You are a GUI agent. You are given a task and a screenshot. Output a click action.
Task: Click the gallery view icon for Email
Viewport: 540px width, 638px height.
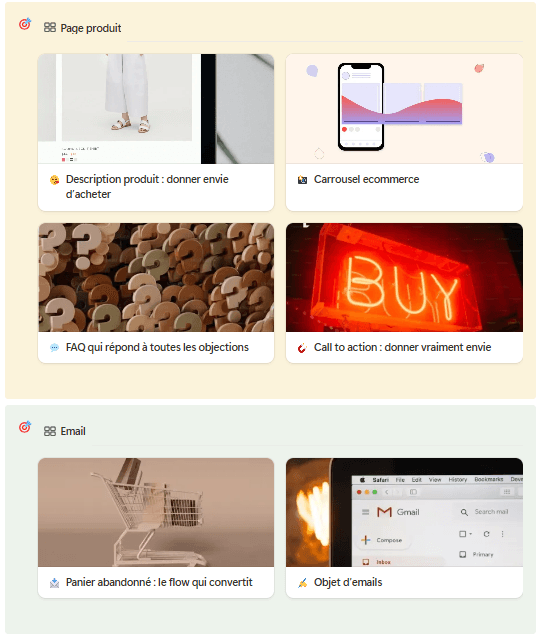click(50, 431)
